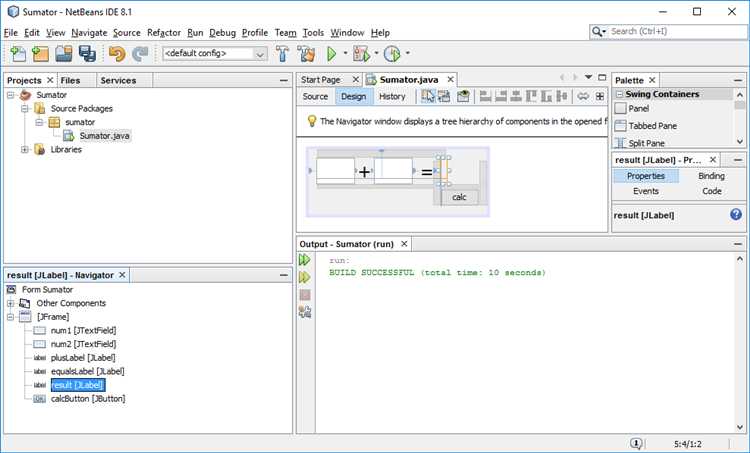
Task: Click Re-run green arrows in Output
Action: [x=305, y=260]
